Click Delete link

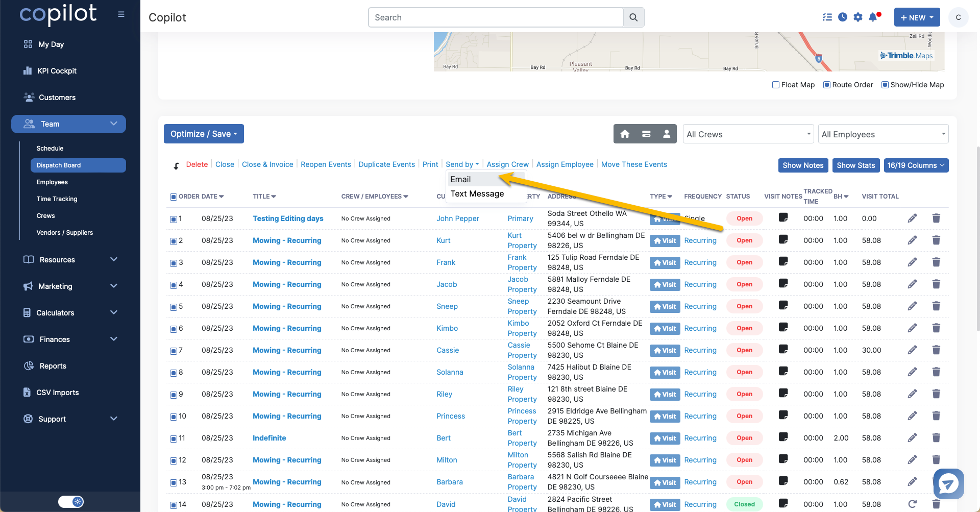point(197,164)
